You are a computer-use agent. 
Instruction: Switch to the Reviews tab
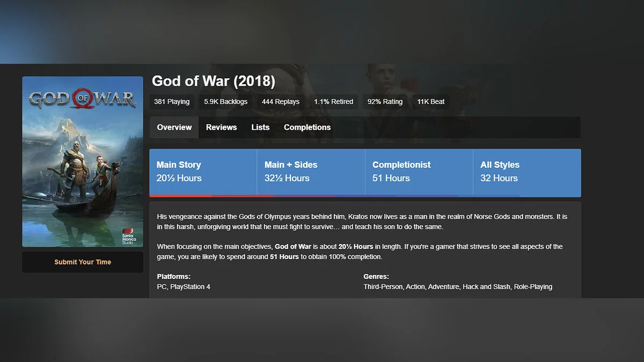[x=221, y=128]
